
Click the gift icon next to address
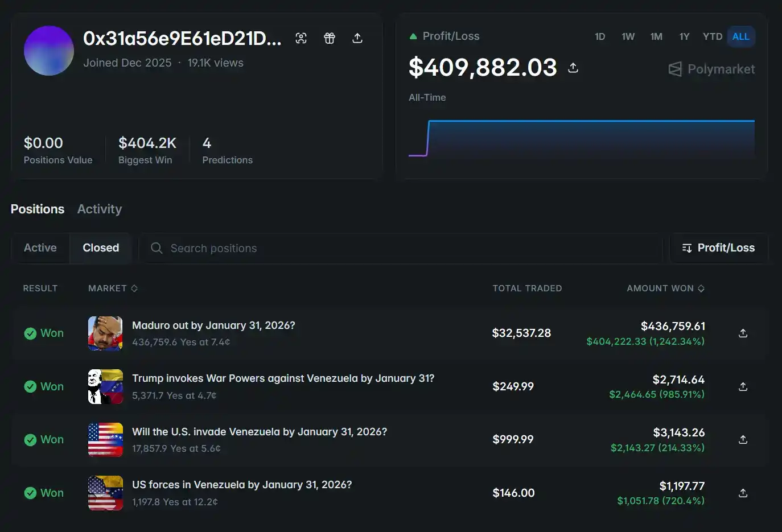pos(330,38)
